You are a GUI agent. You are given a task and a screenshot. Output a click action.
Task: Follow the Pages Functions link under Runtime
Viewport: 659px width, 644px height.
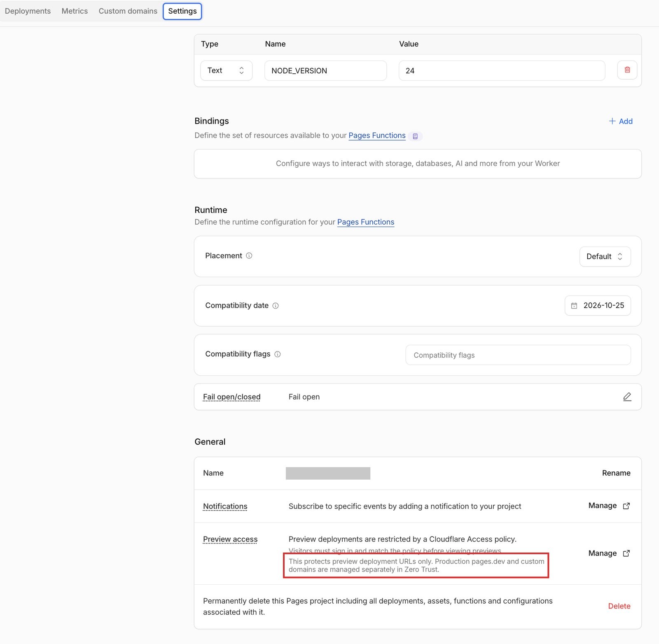tap(366, 222)
